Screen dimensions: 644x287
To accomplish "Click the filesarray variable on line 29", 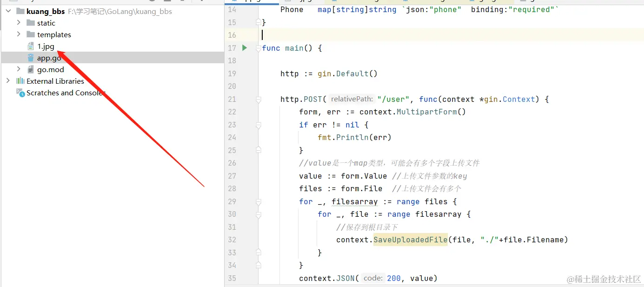I will [354, 201].
